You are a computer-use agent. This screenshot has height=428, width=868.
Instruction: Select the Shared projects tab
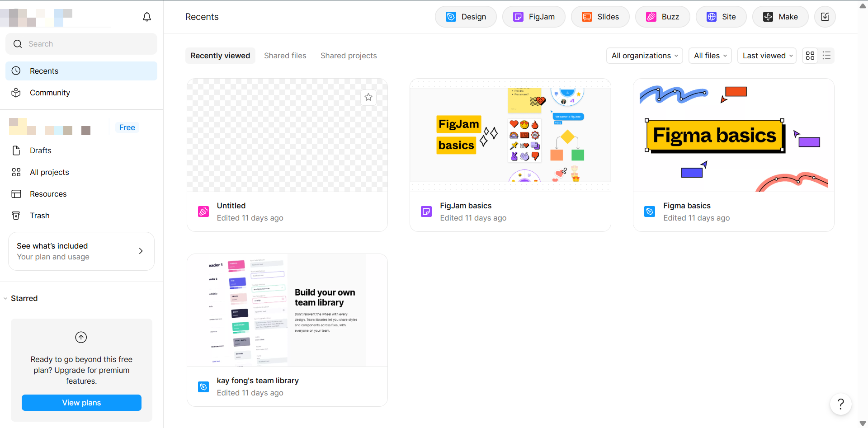(x=349, y=56)
